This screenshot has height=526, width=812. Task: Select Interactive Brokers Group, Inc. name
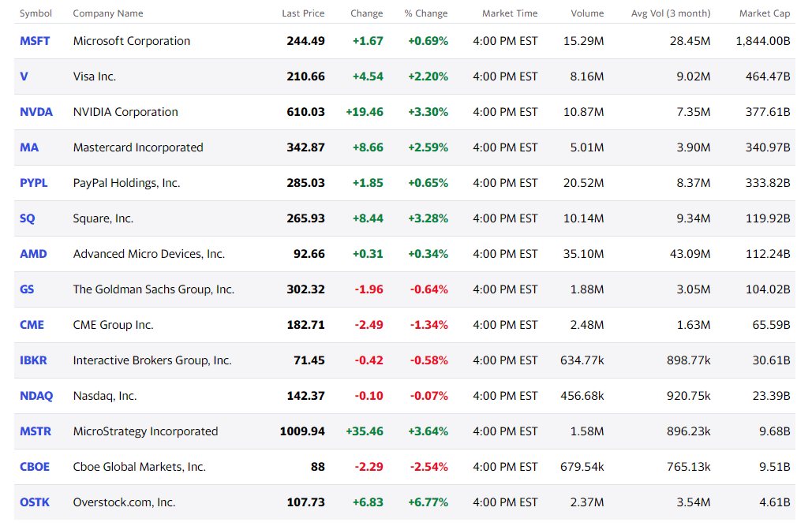tap(152, 360)
